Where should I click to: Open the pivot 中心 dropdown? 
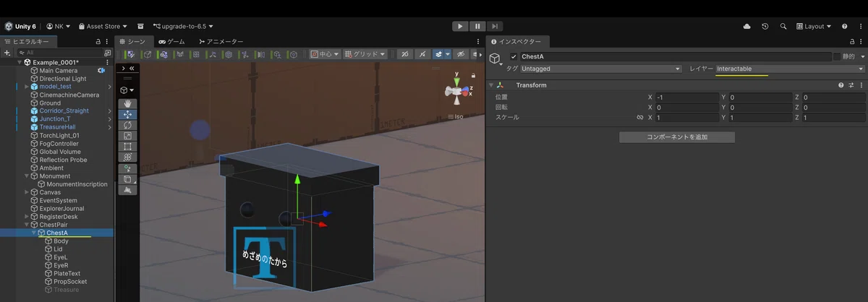324,54
